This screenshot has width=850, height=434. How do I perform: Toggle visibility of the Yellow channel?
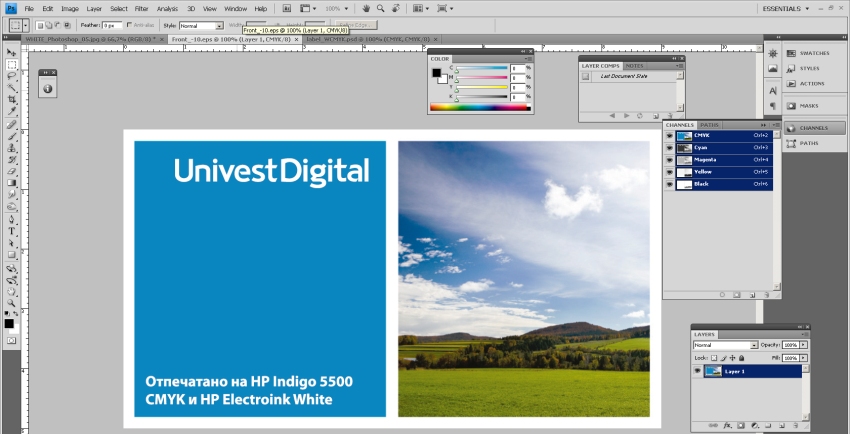(669, 172)
